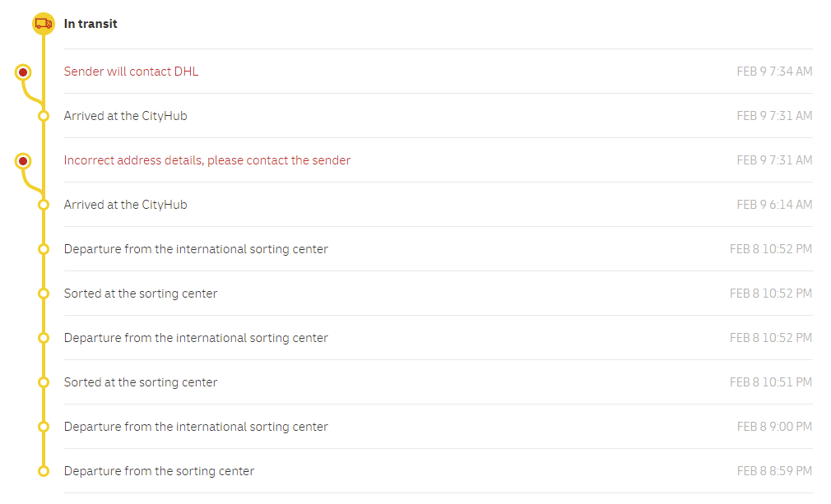Click timeline dot for Departure from the sorting center
Screen dimensions: 831x504
[44, 471]
